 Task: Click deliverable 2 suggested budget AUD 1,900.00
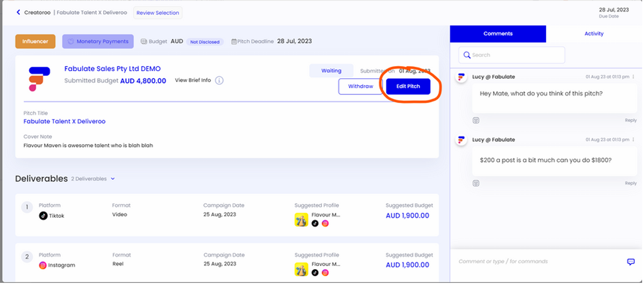(x=407, y=265)
